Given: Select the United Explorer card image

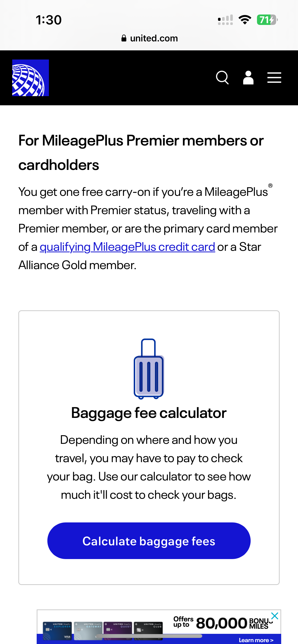Looking at the screenshot, I should 57,630.
